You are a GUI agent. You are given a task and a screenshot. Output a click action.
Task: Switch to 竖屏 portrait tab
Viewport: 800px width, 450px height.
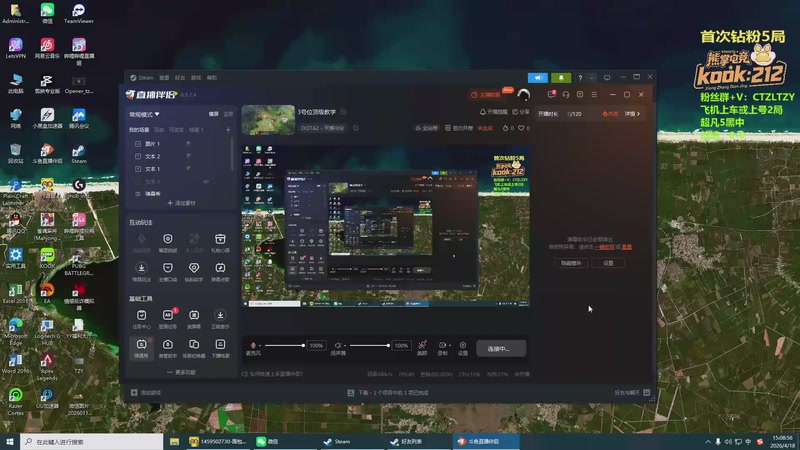228,114
